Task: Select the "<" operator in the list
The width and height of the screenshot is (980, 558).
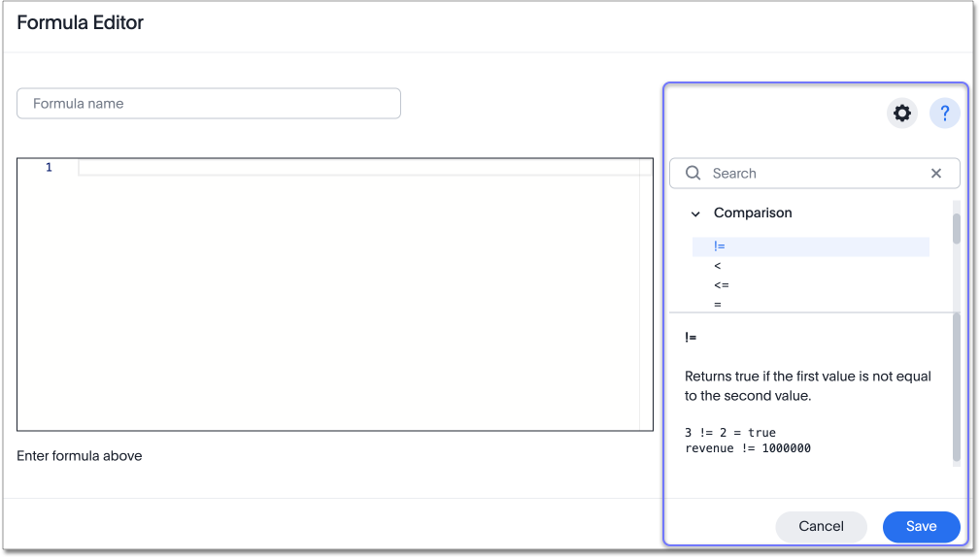Action: [718, 266]
